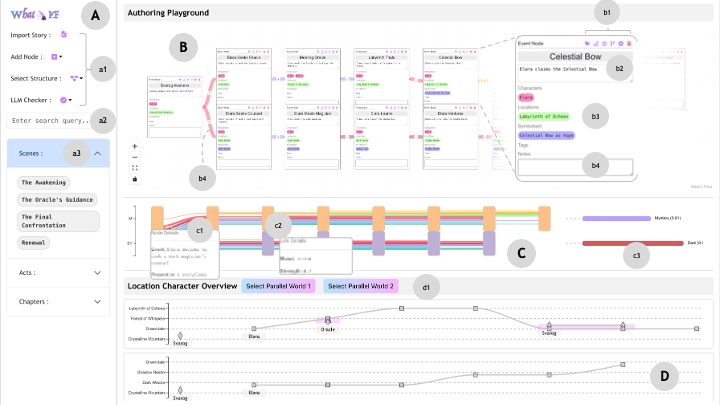Click the Labyrinth of Echoes location tag
This screenshot has width=720, height=405.
point(544,117)
